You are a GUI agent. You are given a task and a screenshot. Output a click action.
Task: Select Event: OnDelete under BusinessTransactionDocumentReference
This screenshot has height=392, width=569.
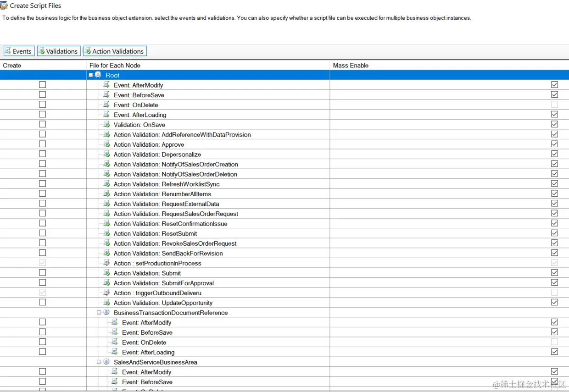[144, 342]
